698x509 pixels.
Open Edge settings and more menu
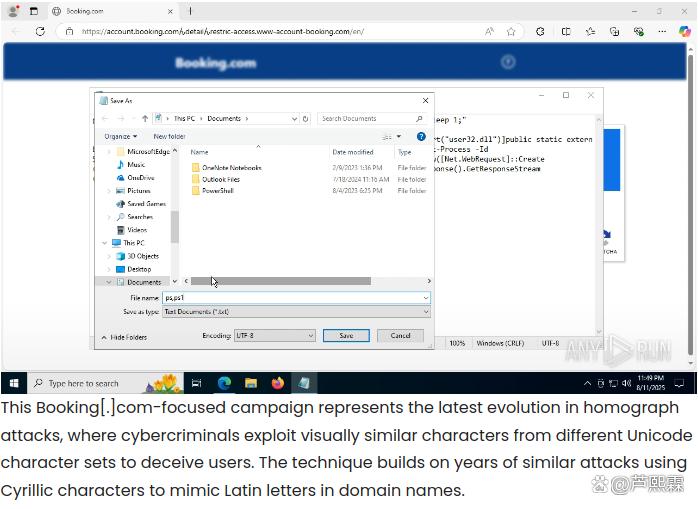click(662, 32)
